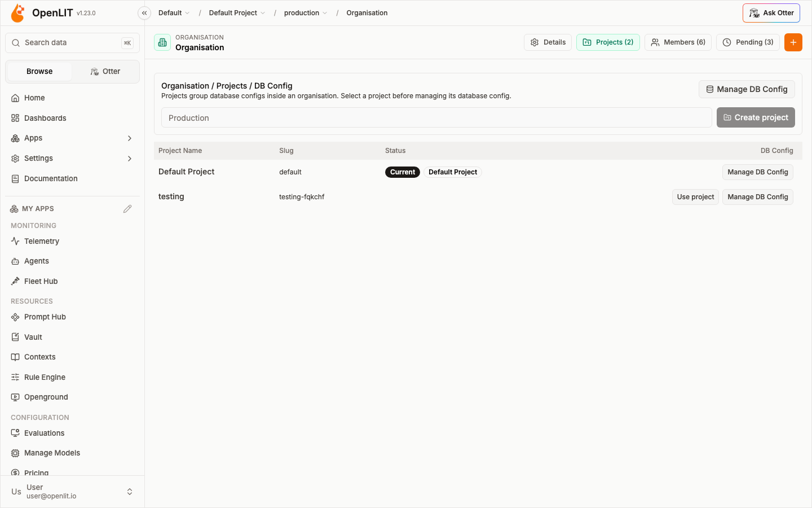The image size is (812, 508).
Task: Click the OpenLIT flame logo
Action: [x=18, y=13]
